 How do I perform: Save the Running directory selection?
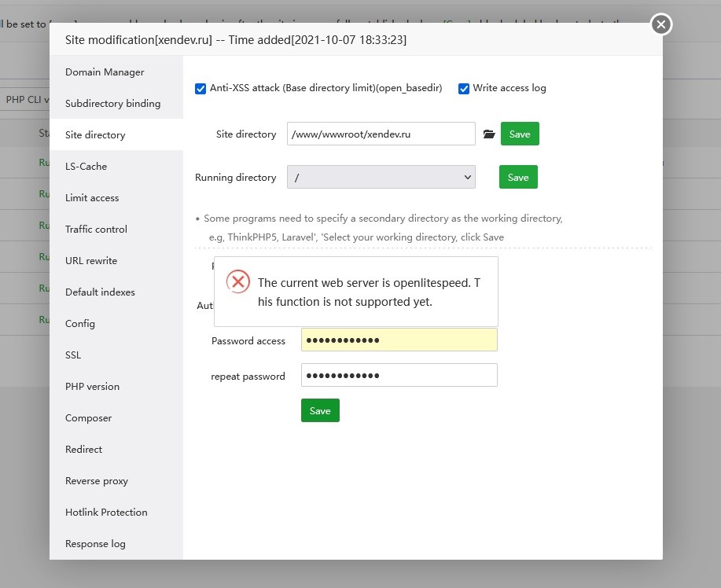518,177
